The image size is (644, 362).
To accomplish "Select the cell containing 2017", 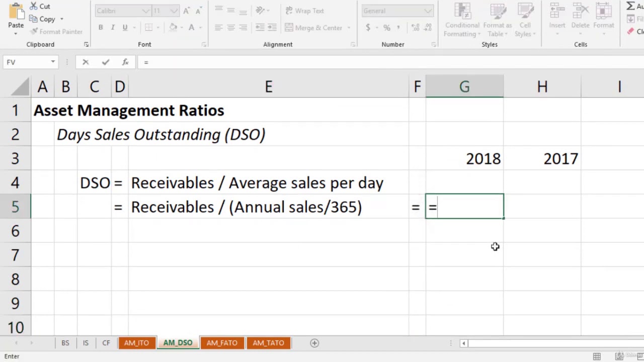I will (x=542, y=158).
